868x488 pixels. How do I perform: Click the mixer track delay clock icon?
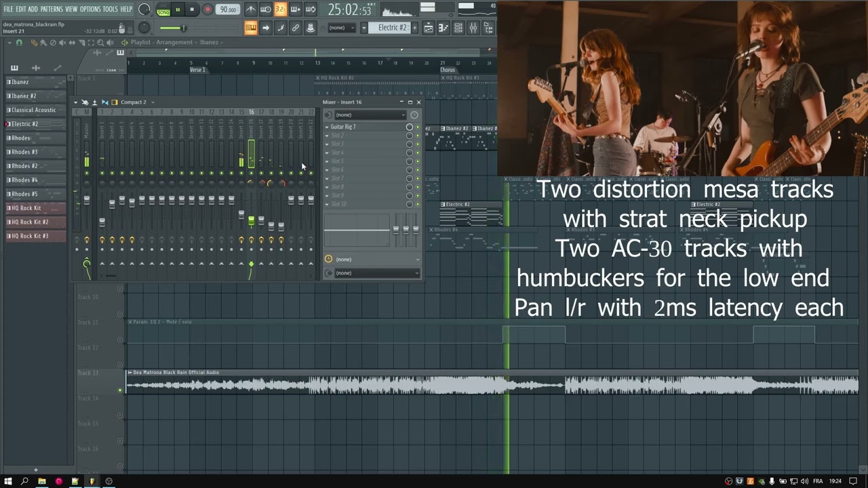point(328,259)
